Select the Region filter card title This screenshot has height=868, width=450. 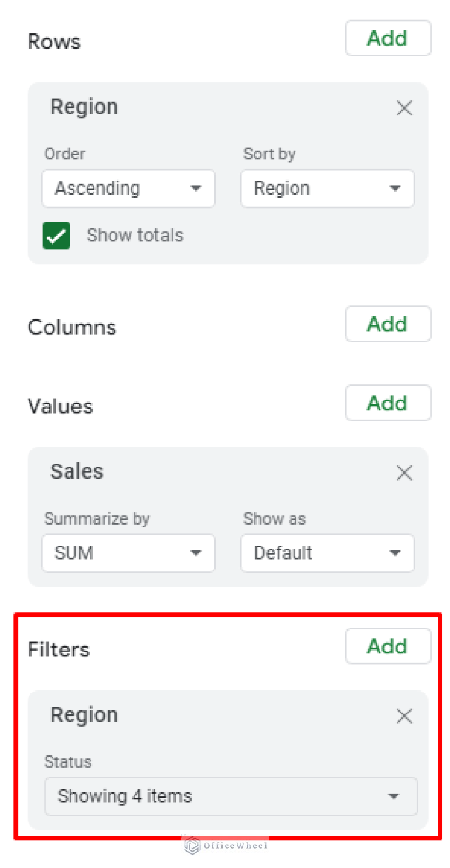click(84, 714)
